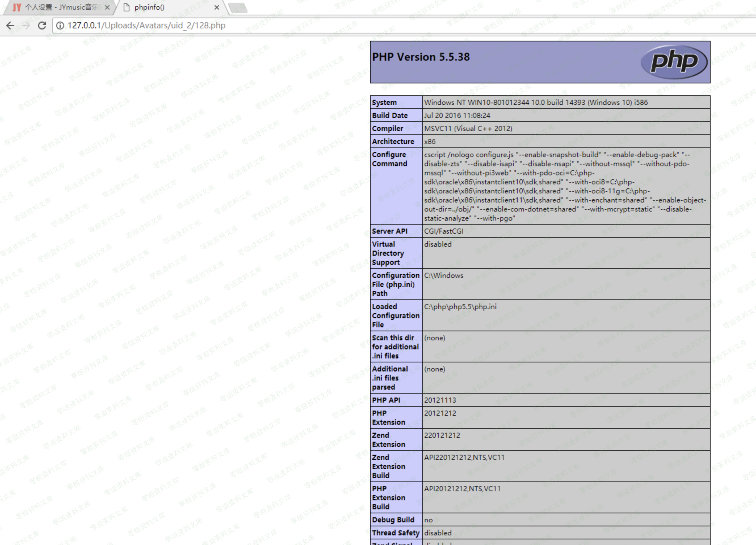Click the JY favicon on first tab
Viewport: 756px width, 545px height.
tap(17, 7)
